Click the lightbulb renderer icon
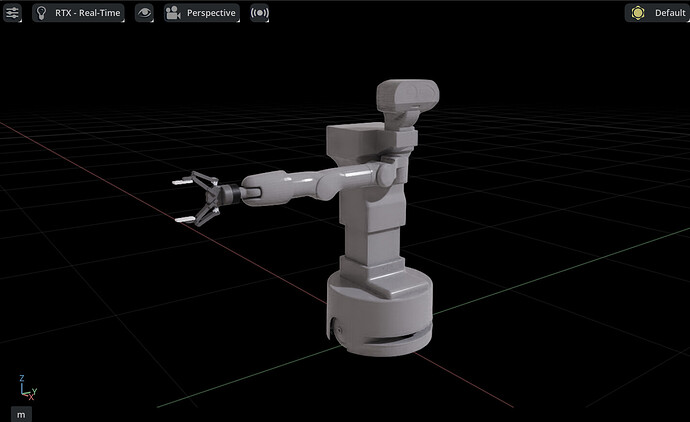The image size is (690, 422). click(x=41, y=13)
